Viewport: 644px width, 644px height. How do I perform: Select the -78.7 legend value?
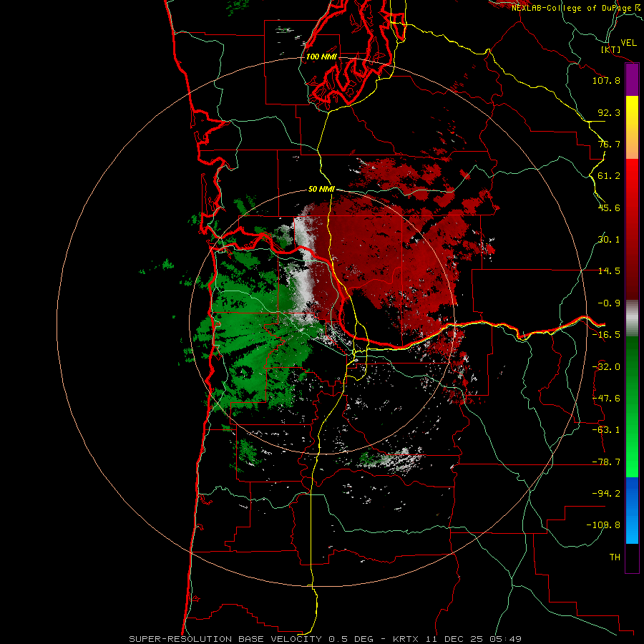(606, 462)
